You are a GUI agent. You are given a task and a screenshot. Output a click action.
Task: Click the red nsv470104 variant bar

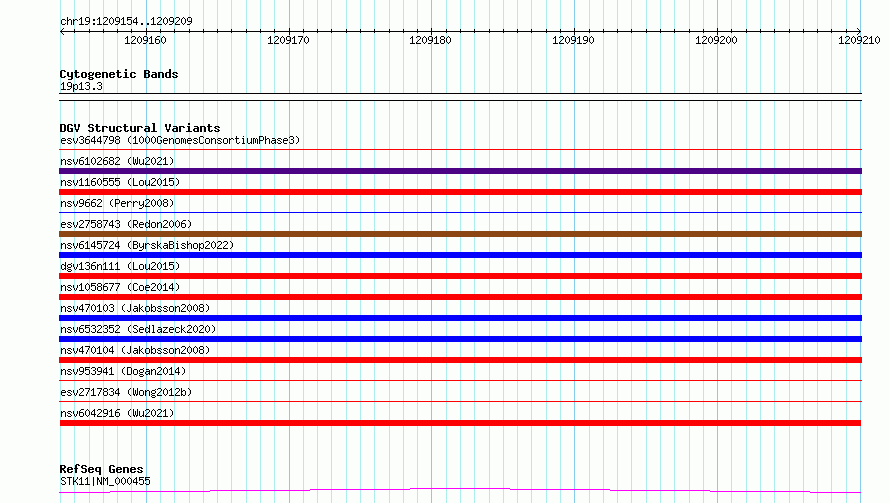click(x=460, y=360)
